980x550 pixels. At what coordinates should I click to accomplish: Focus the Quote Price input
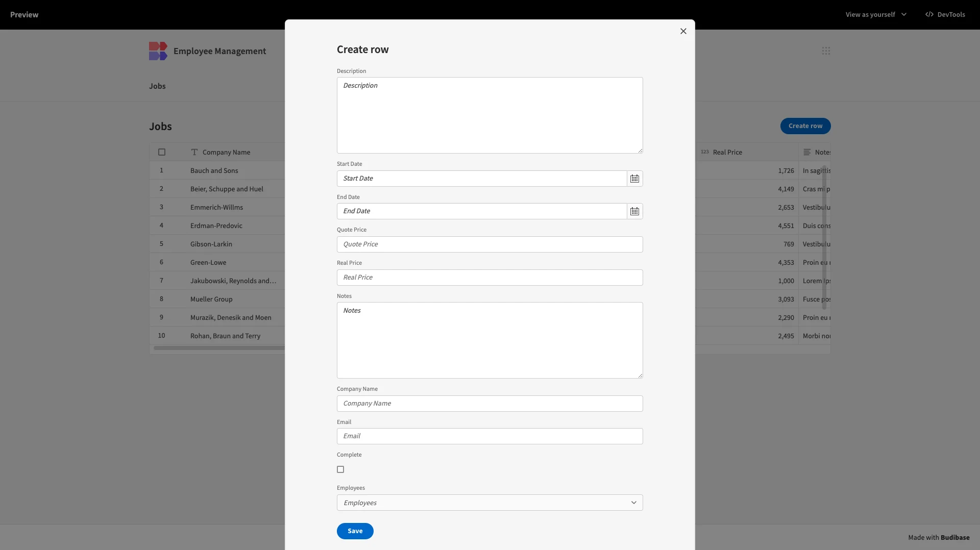click(x=489, y=244)
